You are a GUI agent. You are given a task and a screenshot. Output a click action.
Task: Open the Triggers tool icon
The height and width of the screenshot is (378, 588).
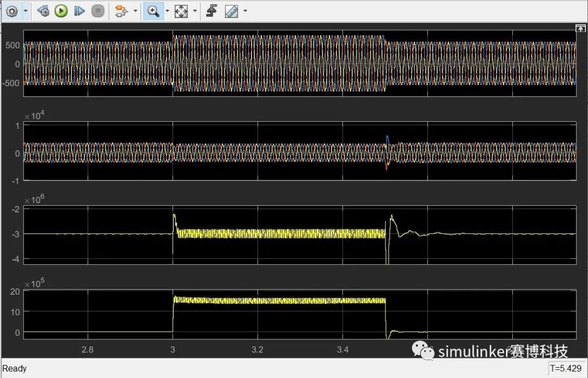click(x=211, y=11)
